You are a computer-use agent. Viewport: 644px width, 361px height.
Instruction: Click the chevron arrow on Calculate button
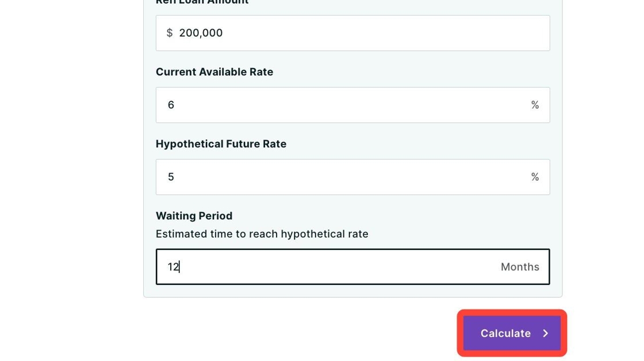545,333
